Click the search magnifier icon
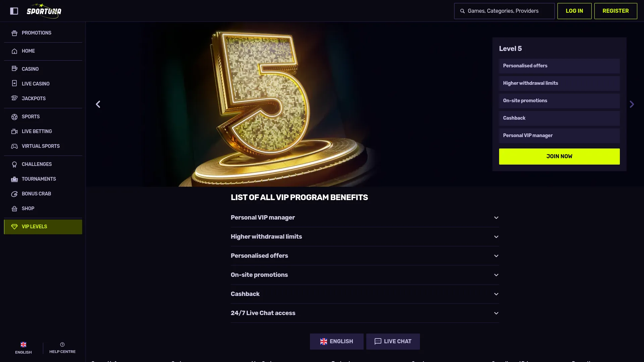 [462, 11]
